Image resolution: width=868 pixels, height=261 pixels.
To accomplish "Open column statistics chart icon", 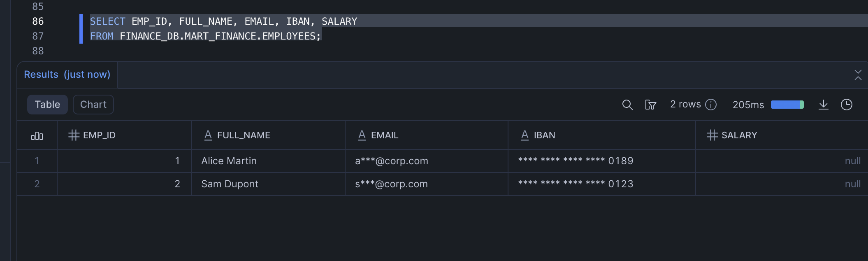I will pyautogui.click(x=37, y=135).
